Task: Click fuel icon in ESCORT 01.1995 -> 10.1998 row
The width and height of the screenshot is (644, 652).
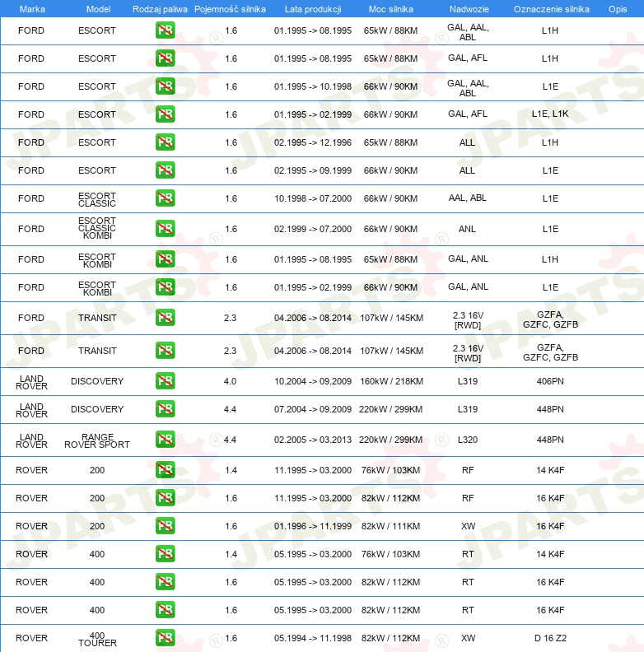Action: pyautogui.click(x=166, y=86)
